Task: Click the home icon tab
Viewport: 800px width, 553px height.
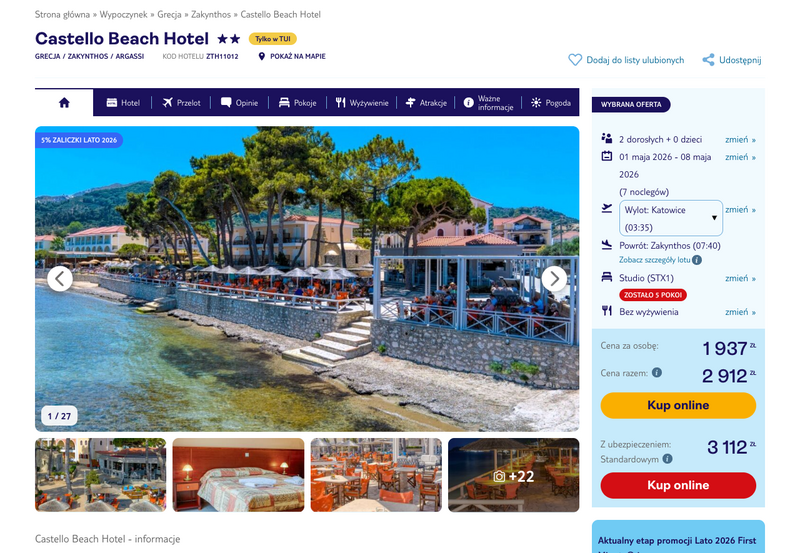Action: pyautogui.click(x=64, y=103)
